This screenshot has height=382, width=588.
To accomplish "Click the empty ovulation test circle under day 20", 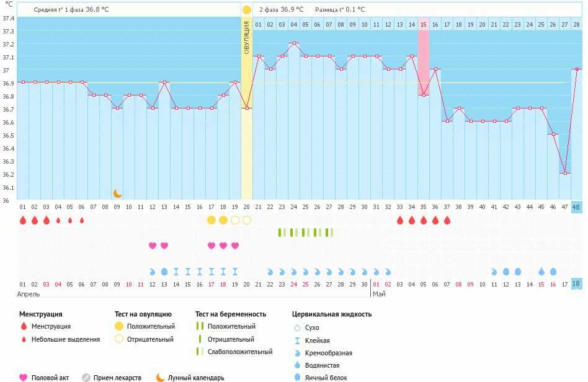I will coord(247,220).
